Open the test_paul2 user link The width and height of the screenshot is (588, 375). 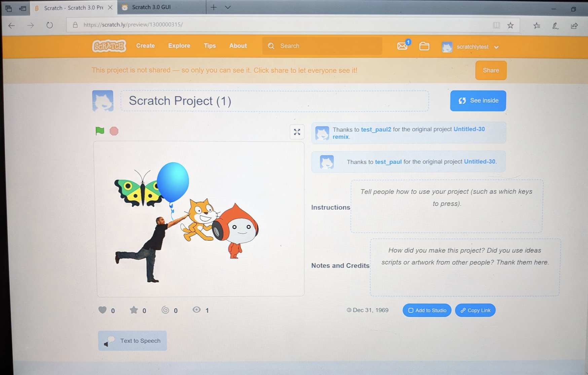[x=376, y=129]
